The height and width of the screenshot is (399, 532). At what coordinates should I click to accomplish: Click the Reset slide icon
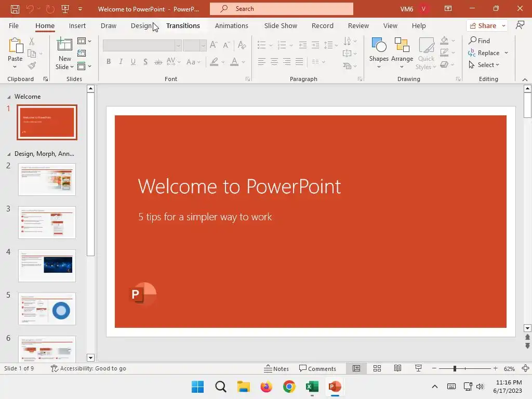82,53
